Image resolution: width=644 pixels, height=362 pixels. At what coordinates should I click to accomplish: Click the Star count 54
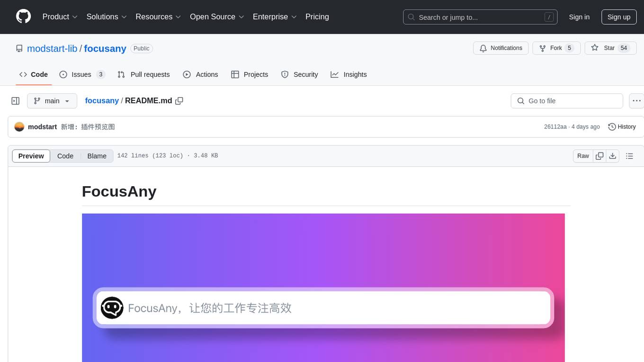tap(624, 48)
